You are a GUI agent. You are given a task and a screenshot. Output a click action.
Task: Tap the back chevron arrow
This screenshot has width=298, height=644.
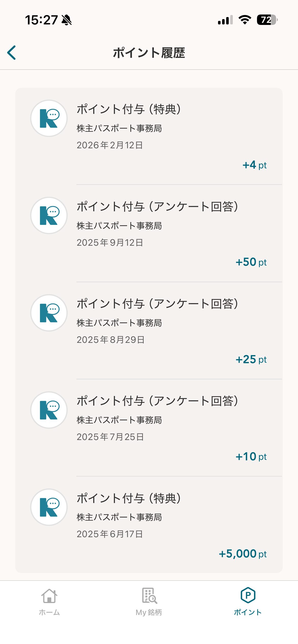[x=12, y=53]
